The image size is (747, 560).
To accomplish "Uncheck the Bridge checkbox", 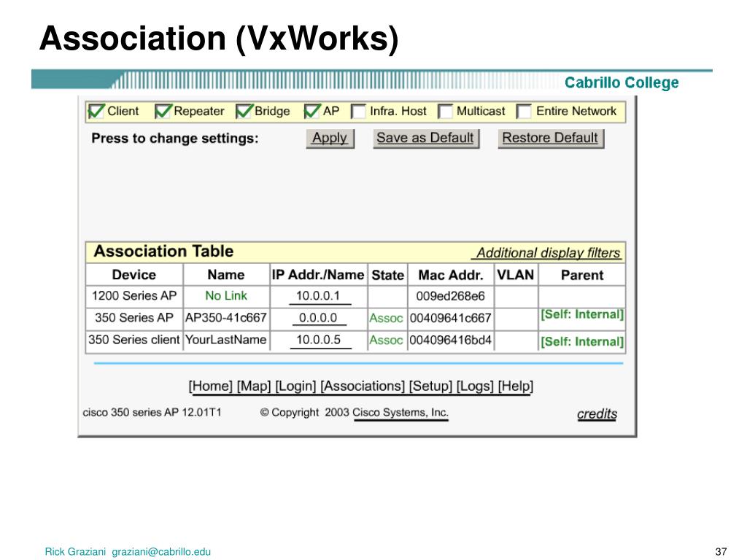I will (244, 112).
